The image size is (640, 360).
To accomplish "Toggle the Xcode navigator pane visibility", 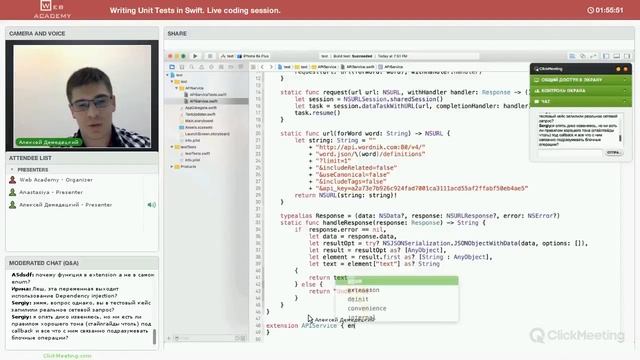I will click(606, 56).
